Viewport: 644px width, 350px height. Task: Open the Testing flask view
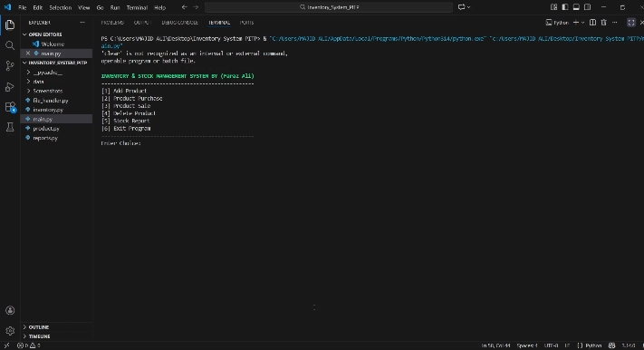tap(10, 127)
